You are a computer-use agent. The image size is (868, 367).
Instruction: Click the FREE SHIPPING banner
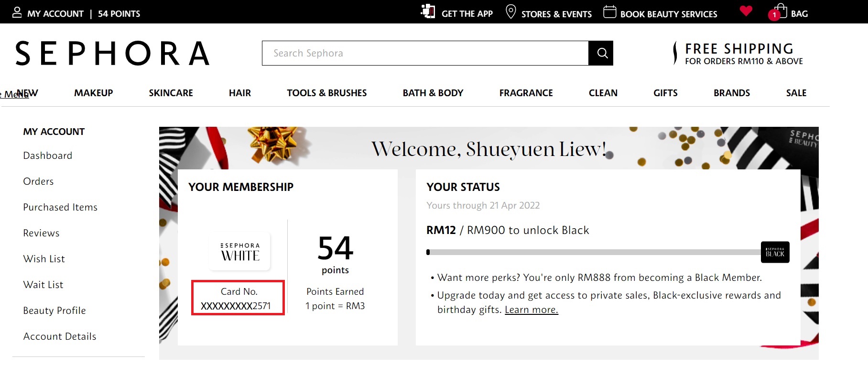pos(738,53)
